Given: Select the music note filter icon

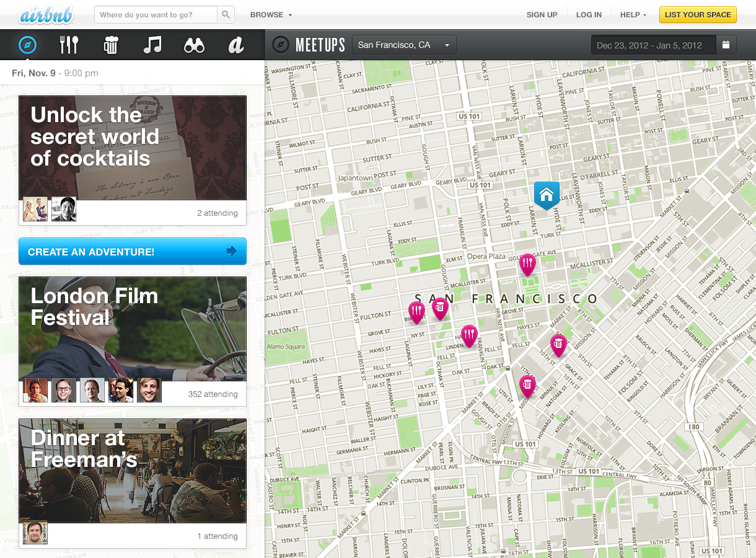Looking at the screenshot, I should (152, 44).
